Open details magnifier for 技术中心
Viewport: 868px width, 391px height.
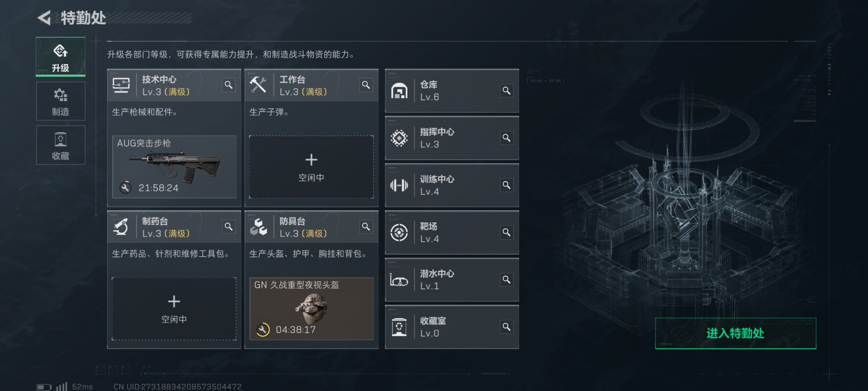(229, 85)
